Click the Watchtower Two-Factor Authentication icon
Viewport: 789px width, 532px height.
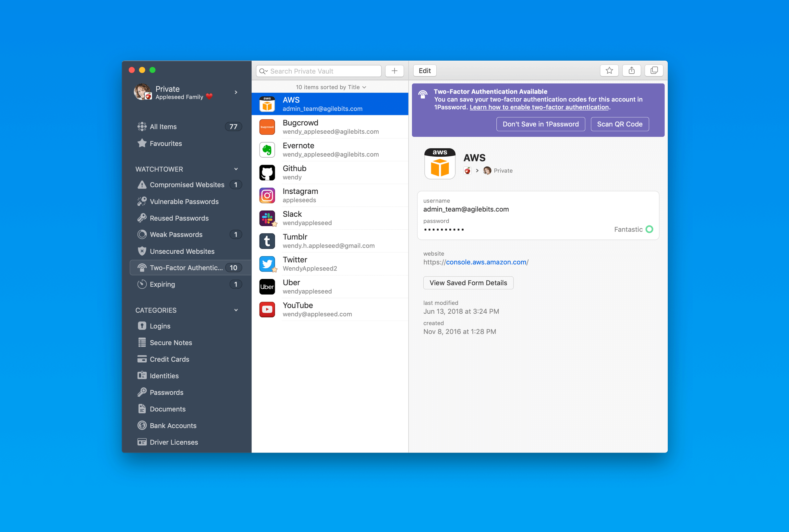pos(141,268)
